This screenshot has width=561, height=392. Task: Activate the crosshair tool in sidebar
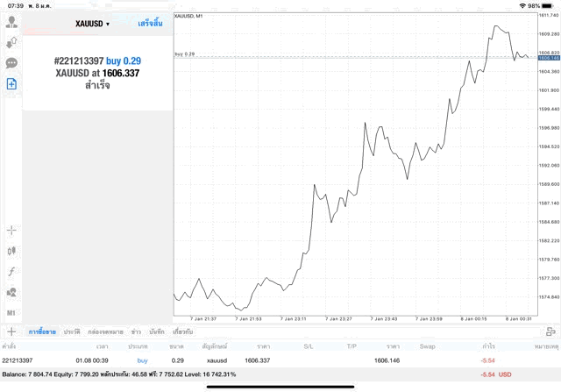click(x=11, y=231)
